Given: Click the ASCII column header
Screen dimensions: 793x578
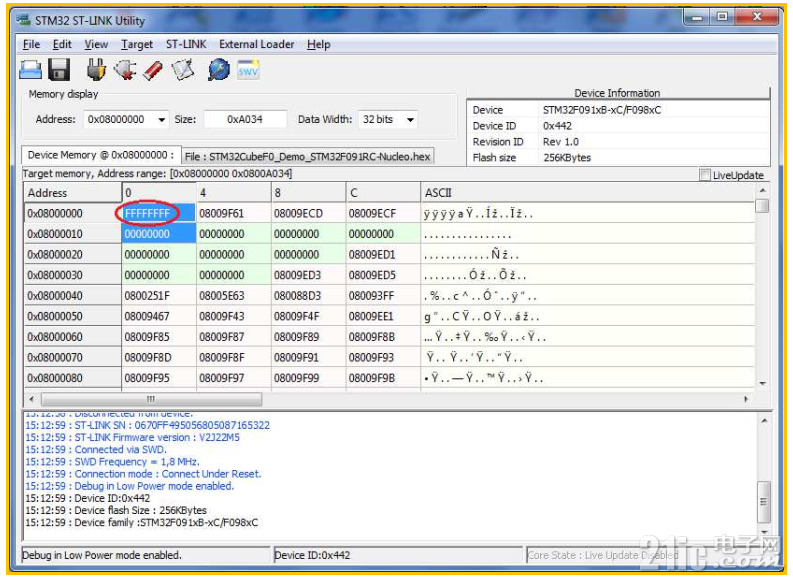Looking at the screenshot, I should pyautogui.click(x=587, y=193).
